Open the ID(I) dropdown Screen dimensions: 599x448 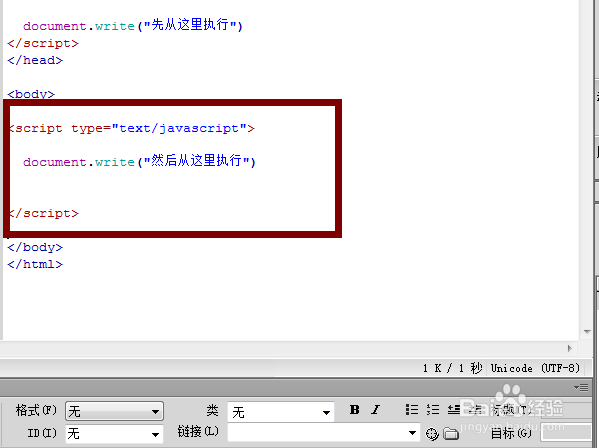point(114,434)
